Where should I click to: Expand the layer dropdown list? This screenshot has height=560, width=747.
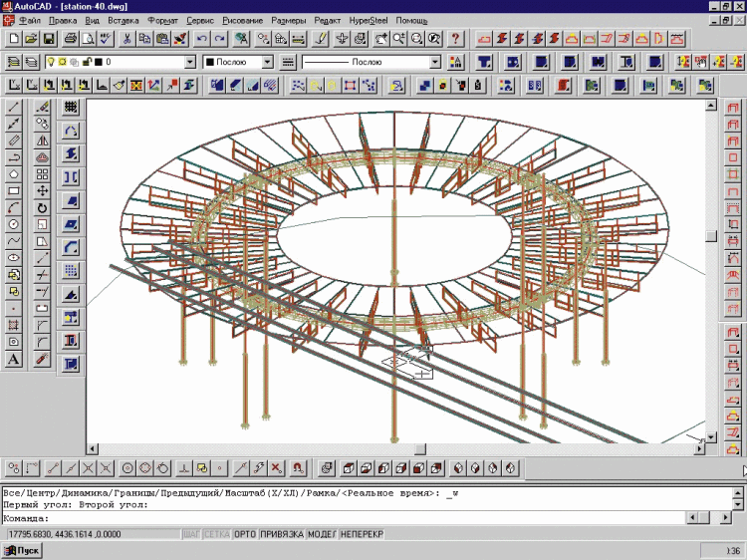pyautogui.click(x=190, y=62)
